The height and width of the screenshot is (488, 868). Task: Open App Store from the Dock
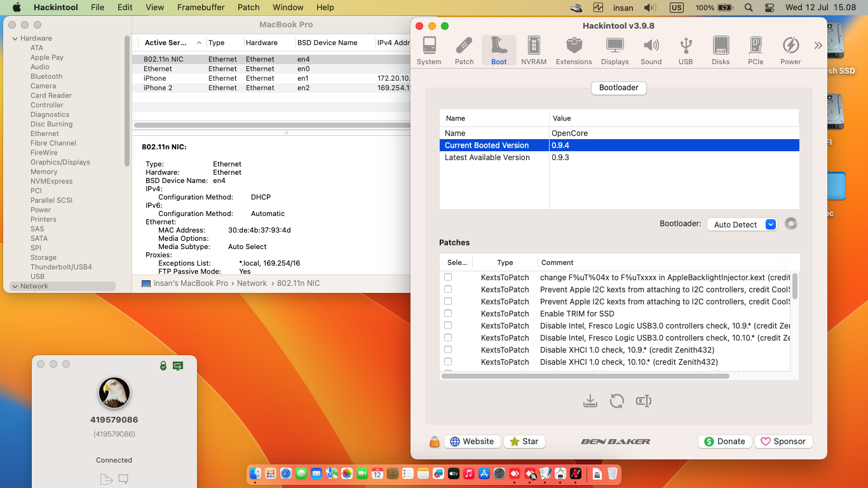(484, 473)
